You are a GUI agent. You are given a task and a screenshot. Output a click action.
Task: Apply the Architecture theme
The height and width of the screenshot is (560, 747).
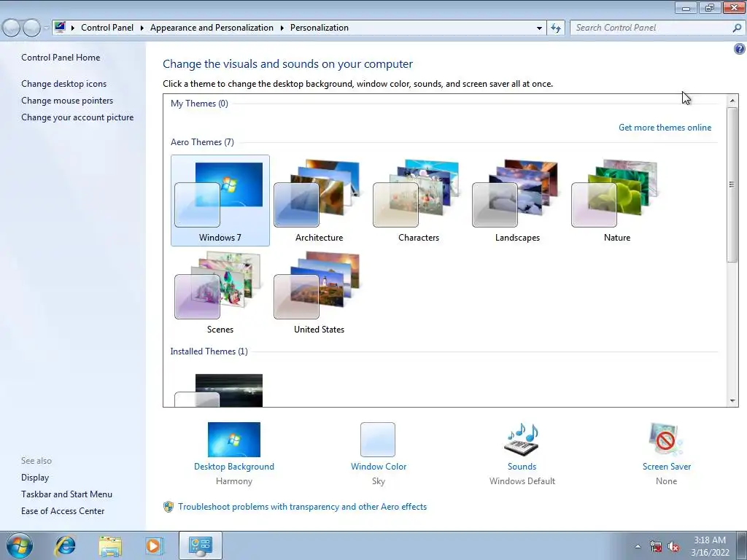(x=319, y=201)
